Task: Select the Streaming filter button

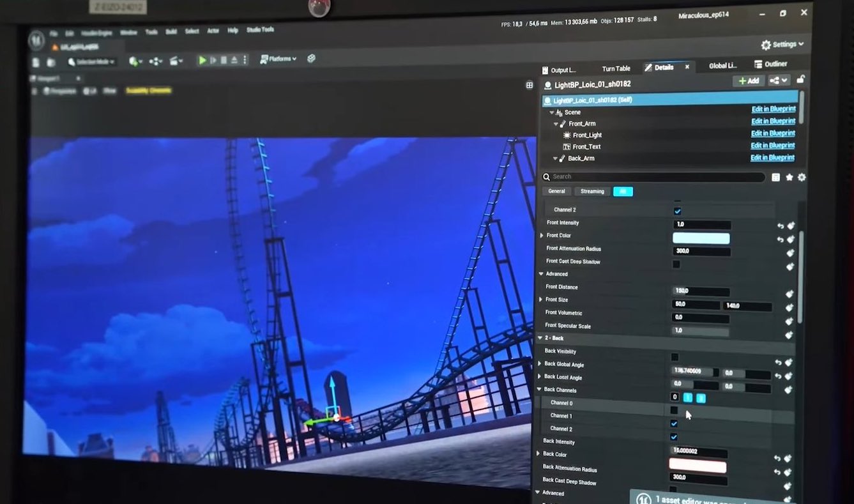Action: tap(592, 192)
